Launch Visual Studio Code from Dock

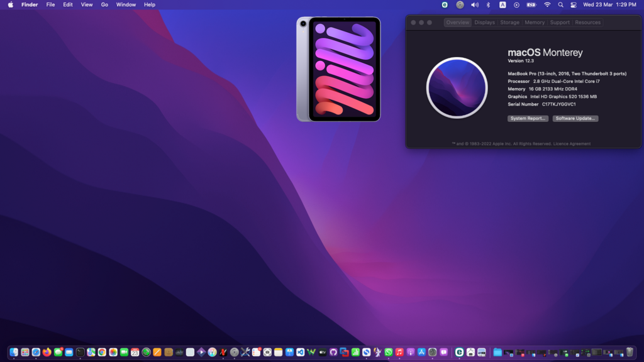300,352
